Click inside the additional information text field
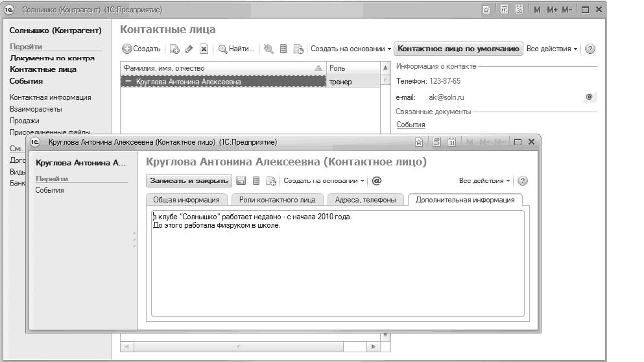This screenshot has height=362, width=644. click(338, 263)
